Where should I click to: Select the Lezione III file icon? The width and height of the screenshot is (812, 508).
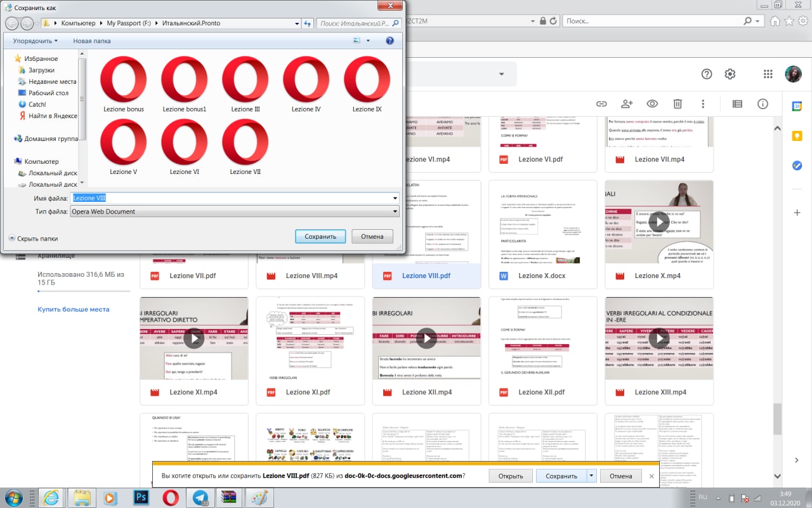point(246,84)
